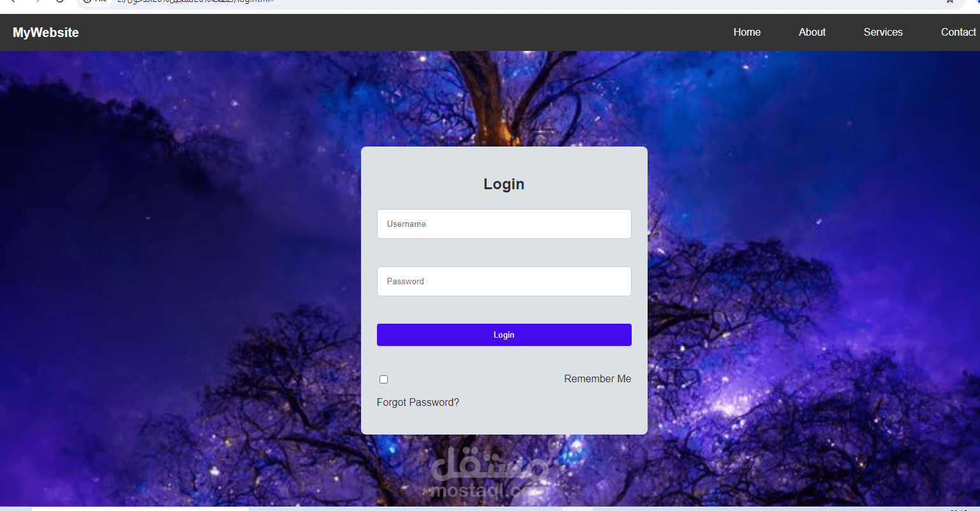Open the About page link
The width and height of the screenshot is (980, 511).
pos(812,32)
